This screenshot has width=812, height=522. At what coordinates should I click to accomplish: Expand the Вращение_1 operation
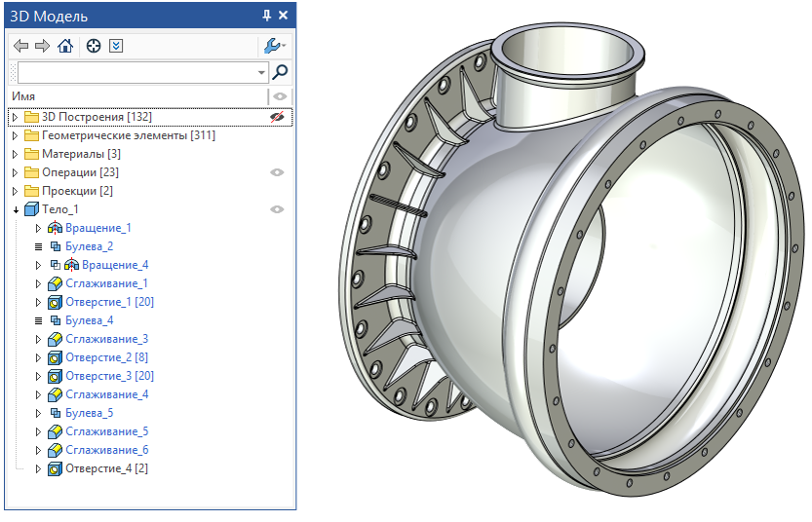click(38, 228)
